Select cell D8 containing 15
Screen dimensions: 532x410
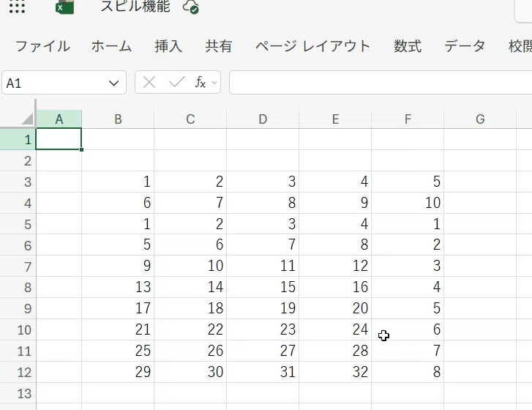263,287
